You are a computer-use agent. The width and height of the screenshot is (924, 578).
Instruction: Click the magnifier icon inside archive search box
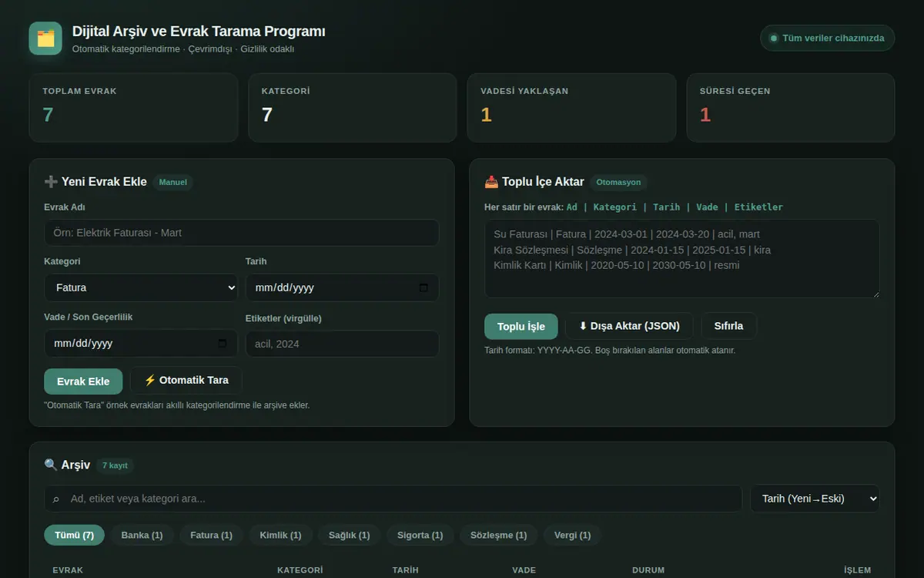pyautogui.click(x=55, y=499)
